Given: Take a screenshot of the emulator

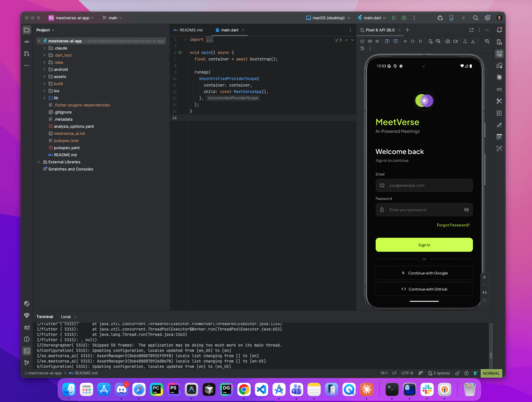Looking at the screenshot, I should pyautogui.click(x=448, y=41).
